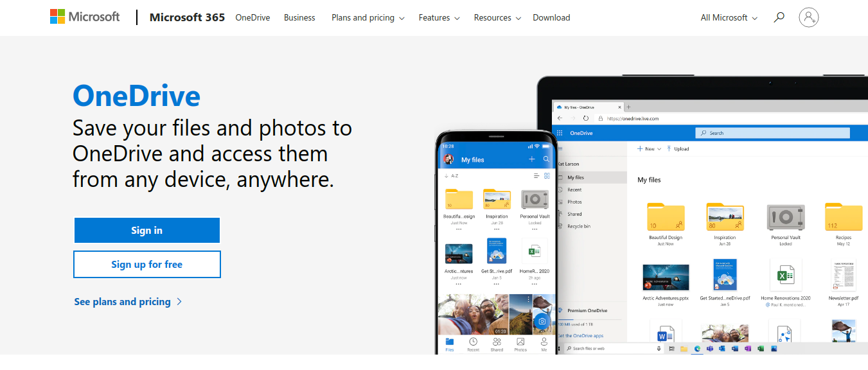Open the search magnifier icon in header

pyautogui.click(x=779, y=17)
